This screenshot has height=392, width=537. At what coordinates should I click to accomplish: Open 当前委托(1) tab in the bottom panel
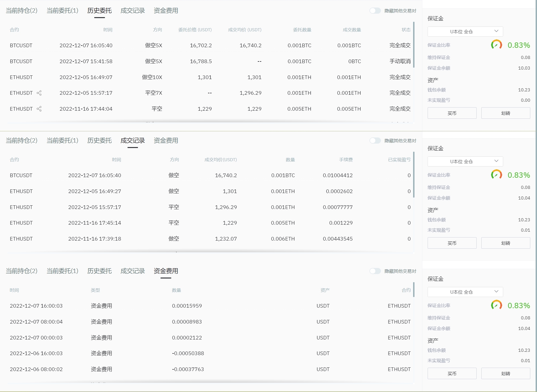click(62, 271)
